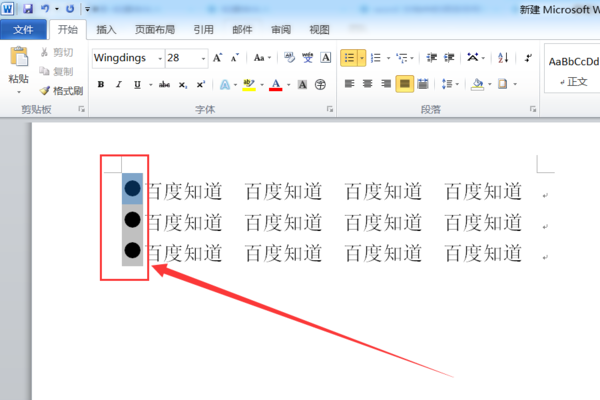Image resolution: width=600 pixels, height=400 pixels.
Task: Click the Clear Formatting icon
Action: (x=290, y=58)
